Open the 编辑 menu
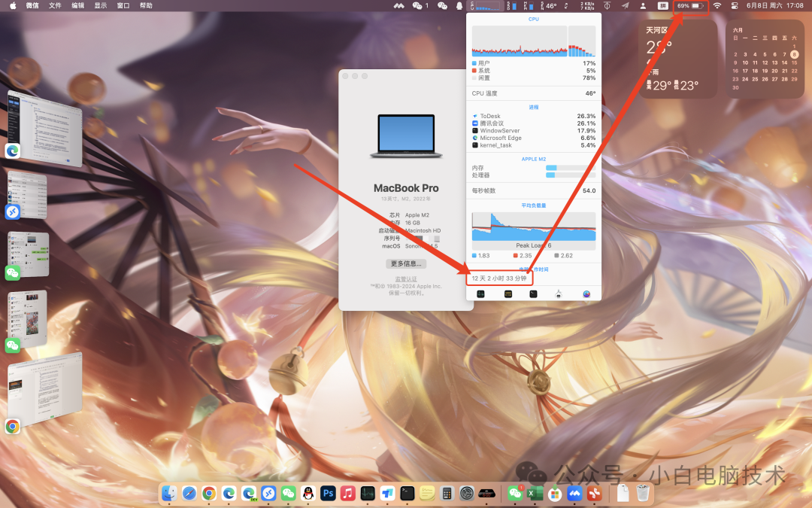The image size is (812, 508). (77, 6)
